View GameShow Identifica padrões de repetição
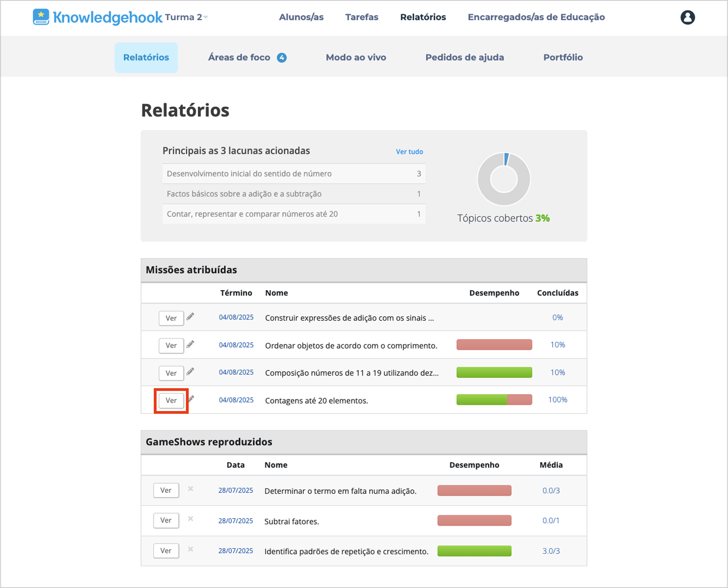The height and width of the screenshot is (588, 728). click(x=166, y=550)
